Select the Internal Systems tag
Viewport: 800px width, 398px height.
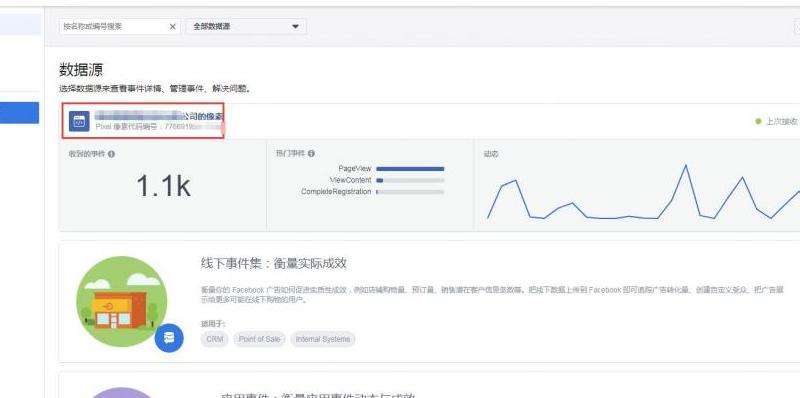[322, 339]
